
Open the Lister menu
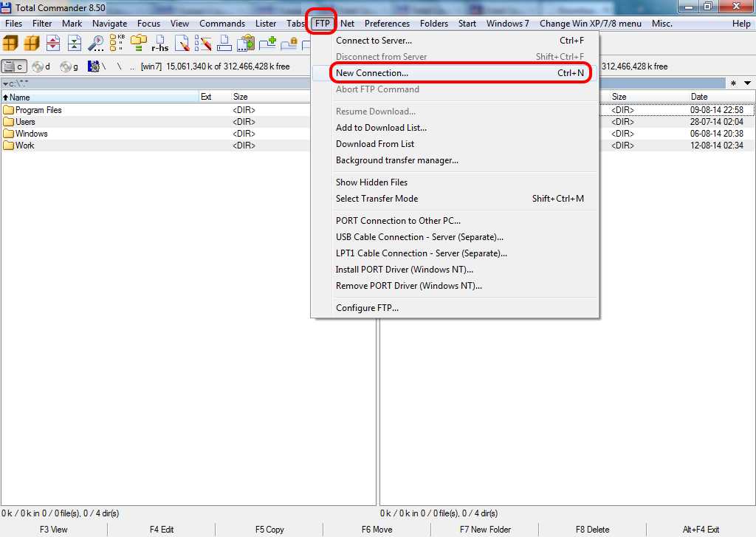[266, 24]
